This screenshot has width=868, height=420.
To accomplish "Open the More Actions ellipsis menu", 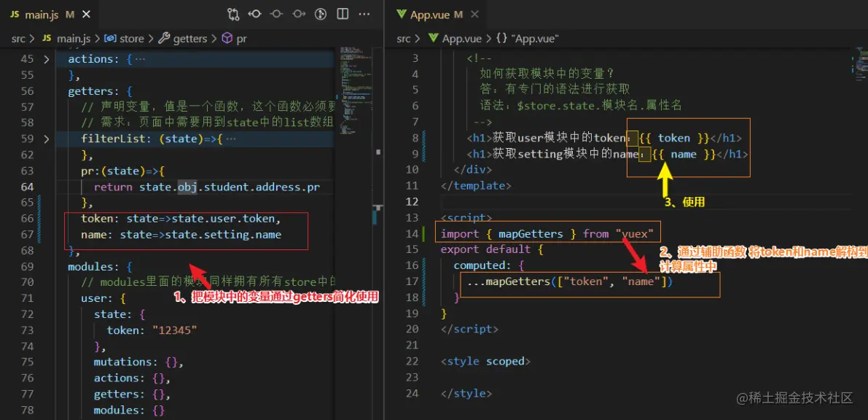I will [x=364, y=15].
